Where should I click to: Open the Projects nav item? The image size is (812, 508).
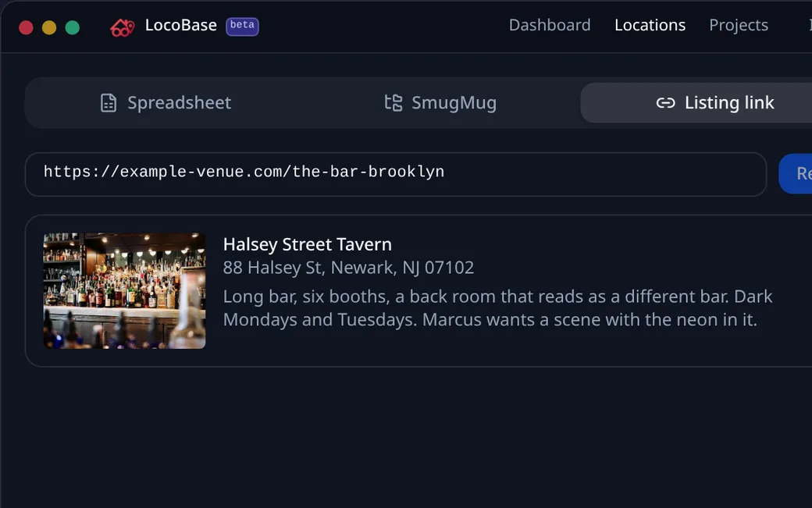[739, 25]
